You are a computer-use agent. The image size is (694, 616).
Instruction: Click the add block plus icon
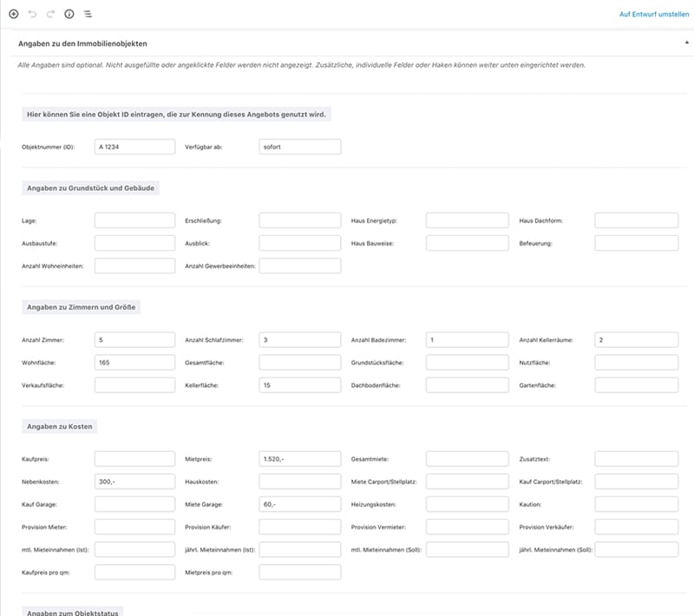point(13,15)
